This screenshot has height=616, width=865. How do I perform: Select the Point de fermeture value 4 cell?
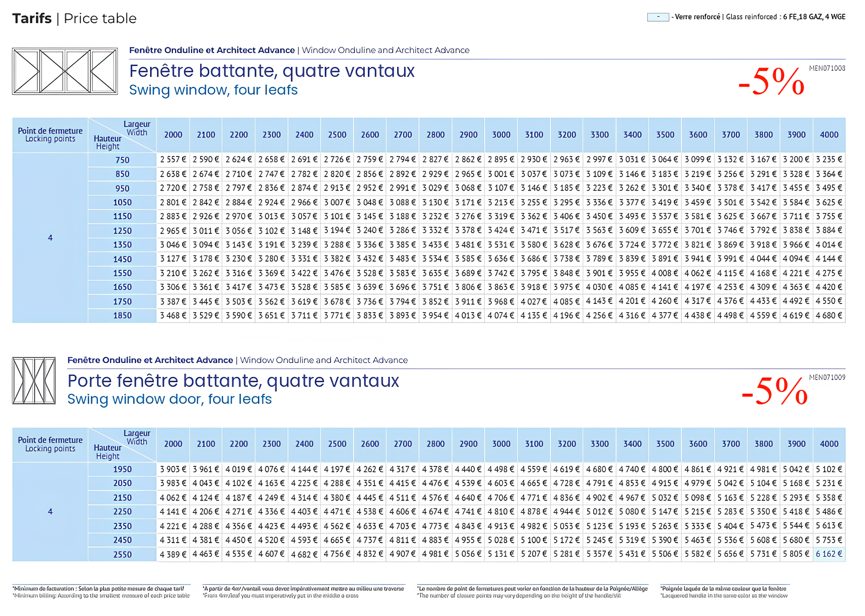50,237
